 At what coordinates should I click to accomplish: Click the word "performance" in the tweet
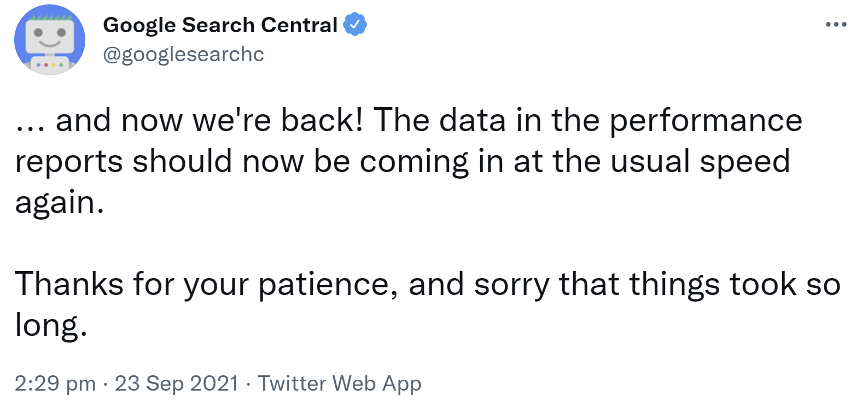706,121
